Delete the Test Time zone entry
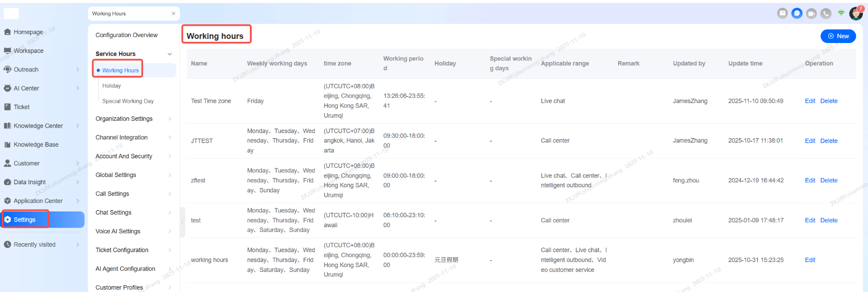The image size is (868, 292). [829, 101]
